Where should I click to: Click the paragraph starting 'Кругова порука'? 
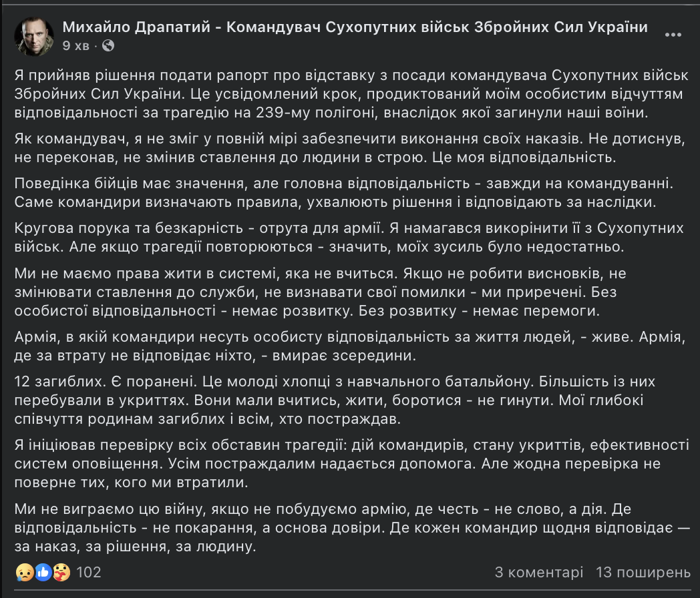coord(349,237)
